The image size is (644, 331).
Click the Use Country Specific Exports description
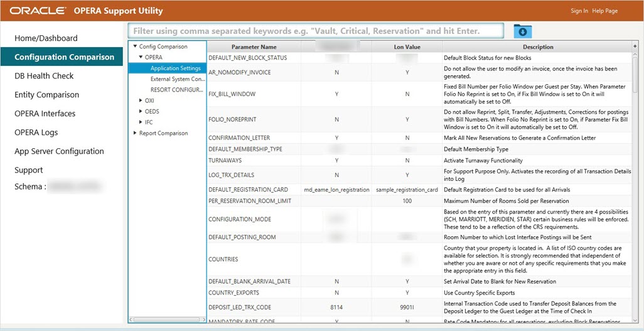pyautogui.click(x=479, y=292)
